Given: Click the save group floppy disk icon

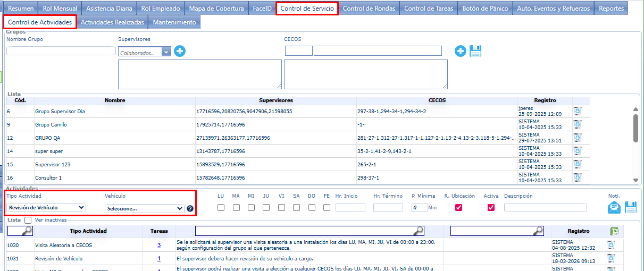Looking at the screenshot, I should [475, 51].
